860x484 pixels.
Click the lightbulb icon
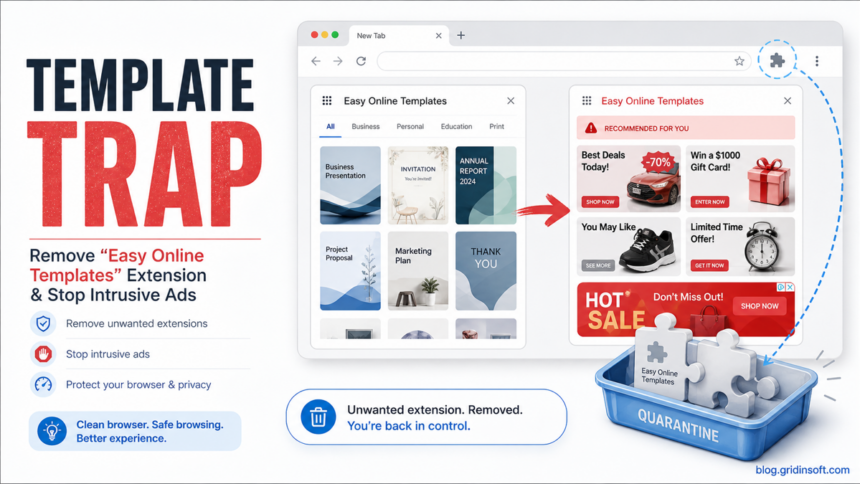[x=52, y=431]
